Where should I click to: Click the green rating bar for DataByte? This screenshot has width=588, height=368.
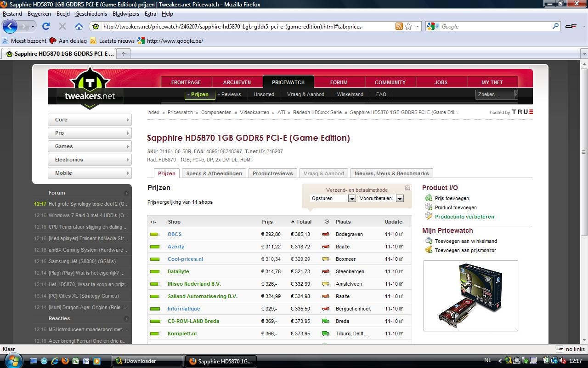pos(155,271)
